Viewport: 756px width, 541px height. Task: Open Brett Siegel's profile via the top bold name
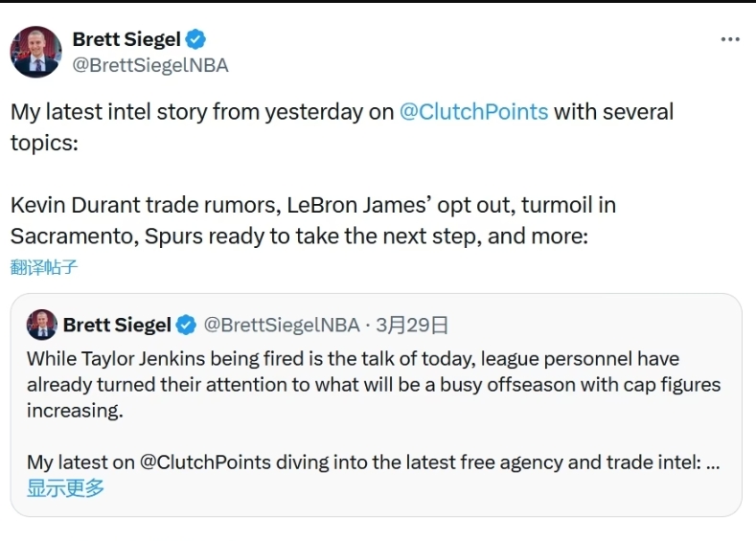[x=127, y=40]
